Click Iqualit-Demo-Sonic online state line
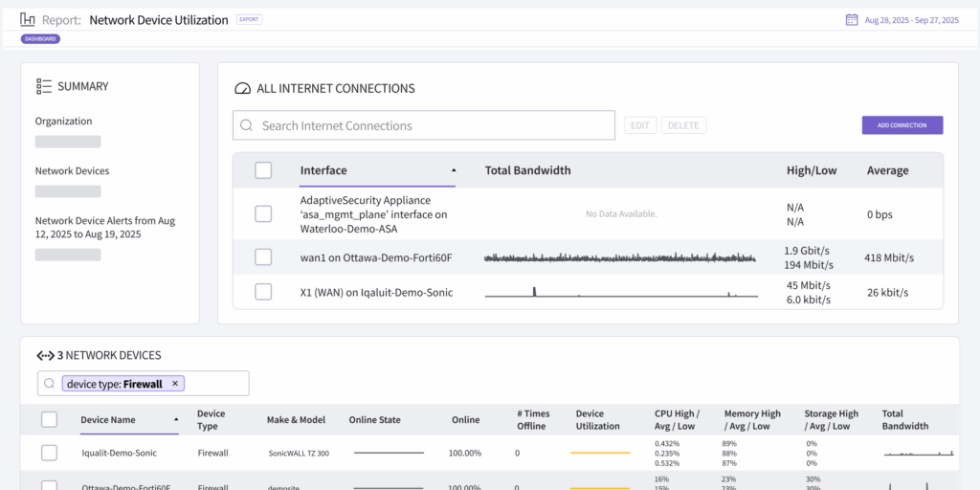 [390, 453]
